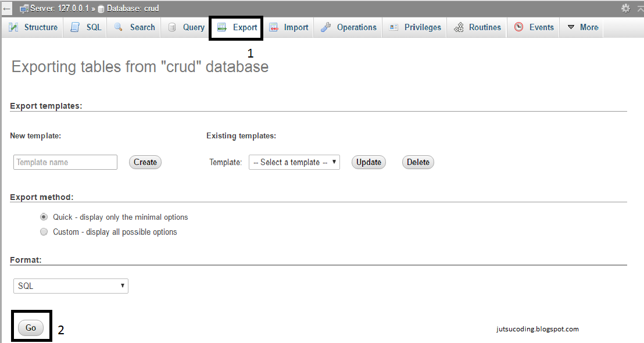Choose the Custom export method

(x=44, y=231)
